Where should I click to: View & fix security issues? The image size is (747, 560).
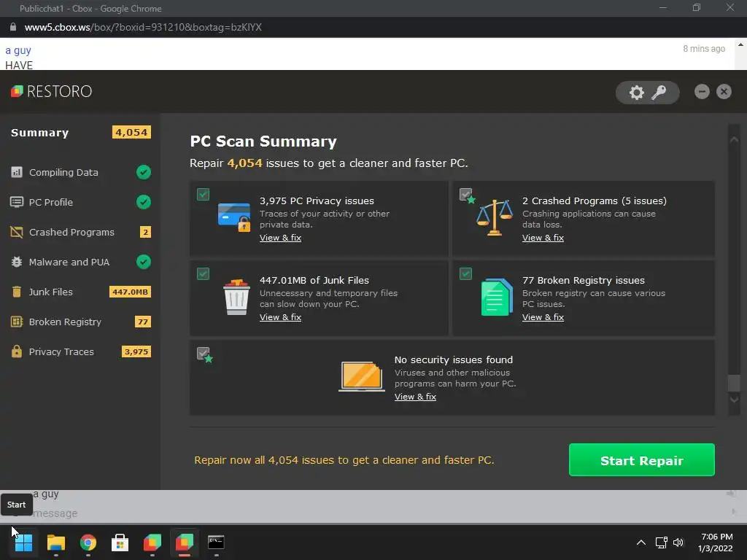[415, 397]
